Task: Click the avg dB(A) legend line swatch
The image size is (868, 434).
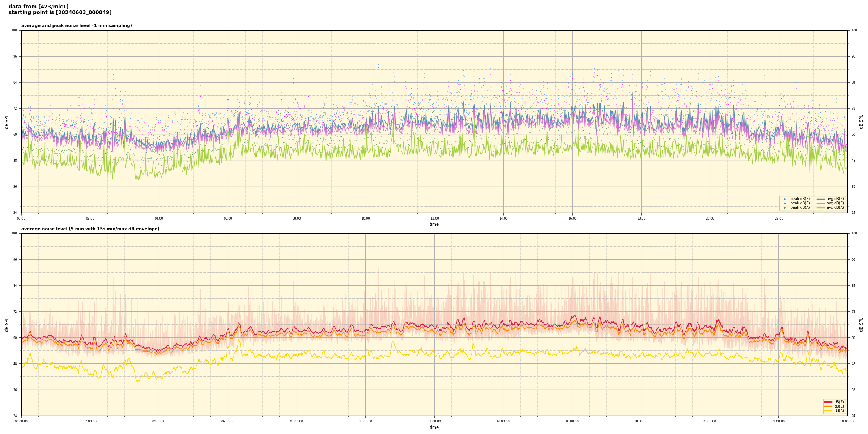Action: 821,208
